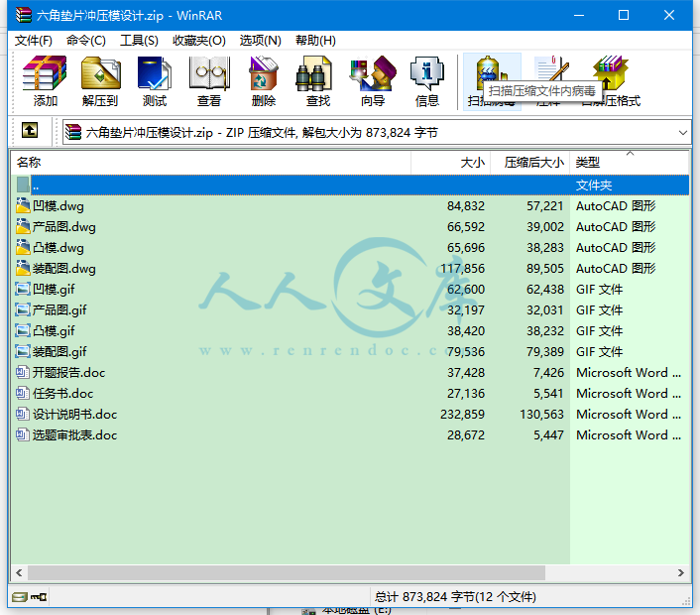700x615 pixels.
Task: Select file icon of 凹模.dwg
Action: coord(23,205)
